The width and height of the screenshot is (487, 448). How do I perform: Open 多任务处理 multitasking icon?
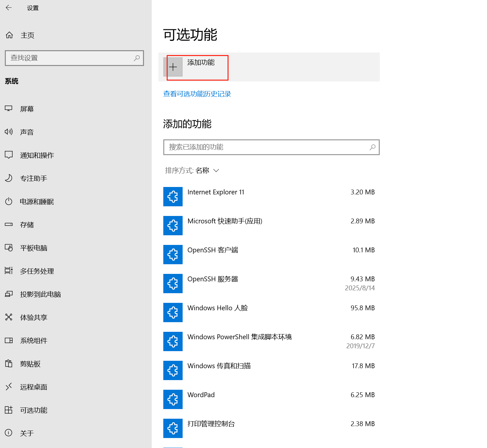[x=9, y=271]
